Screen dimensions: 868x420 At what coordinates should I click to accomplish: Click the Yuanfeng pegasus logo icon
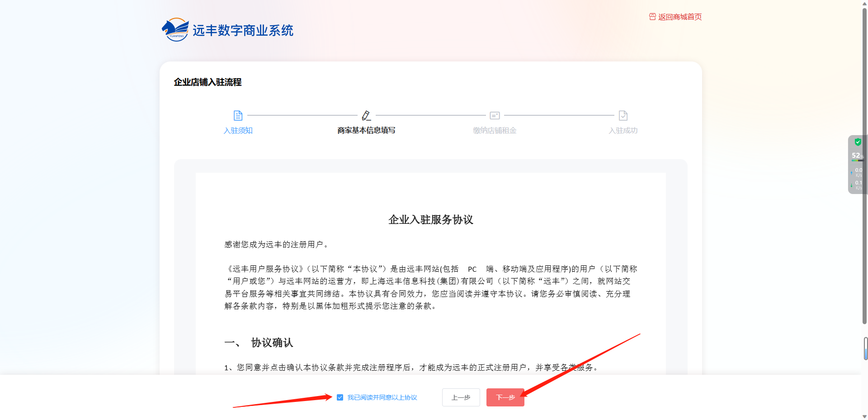pos(175,30)
